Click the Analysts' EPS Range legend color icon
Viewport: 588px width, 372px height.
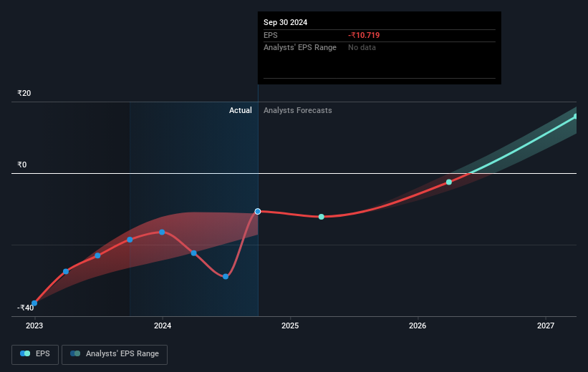click(x=75, y=353)
